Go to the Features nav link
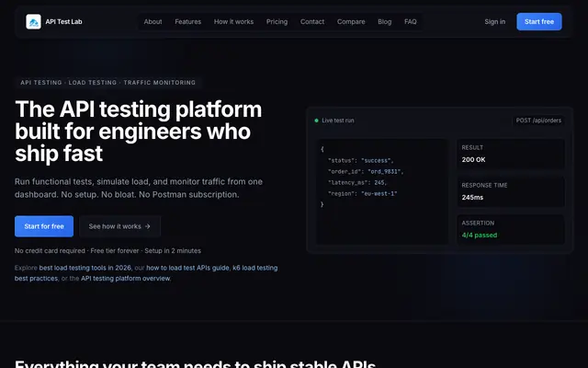 tap(187, 22)
